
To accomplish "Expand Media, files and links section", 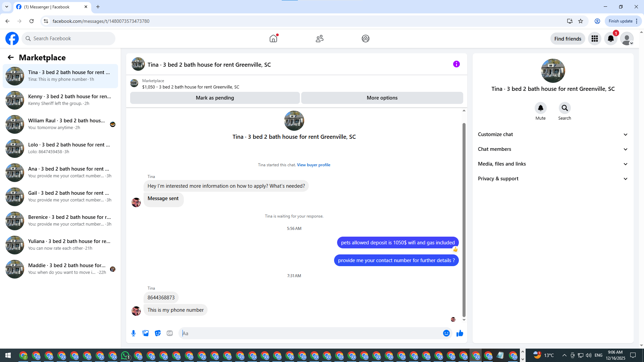I will click(x=553, y=164).
